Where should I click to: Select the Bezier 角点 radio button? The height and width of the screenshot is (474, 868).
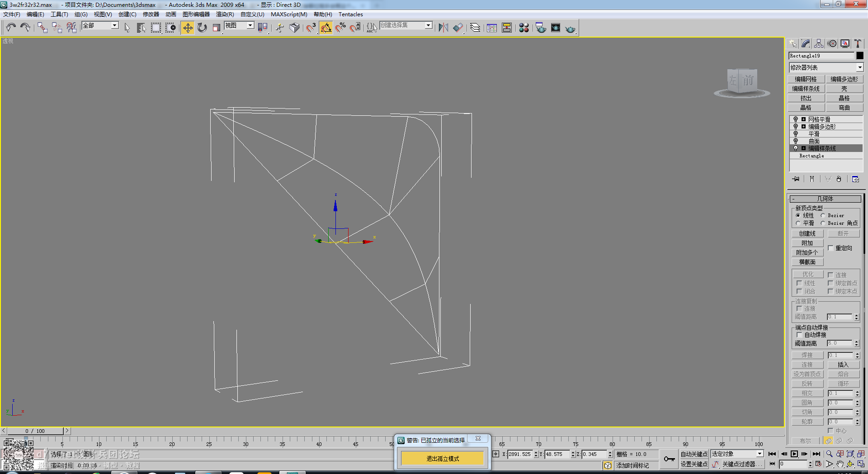tap(823, 223)
